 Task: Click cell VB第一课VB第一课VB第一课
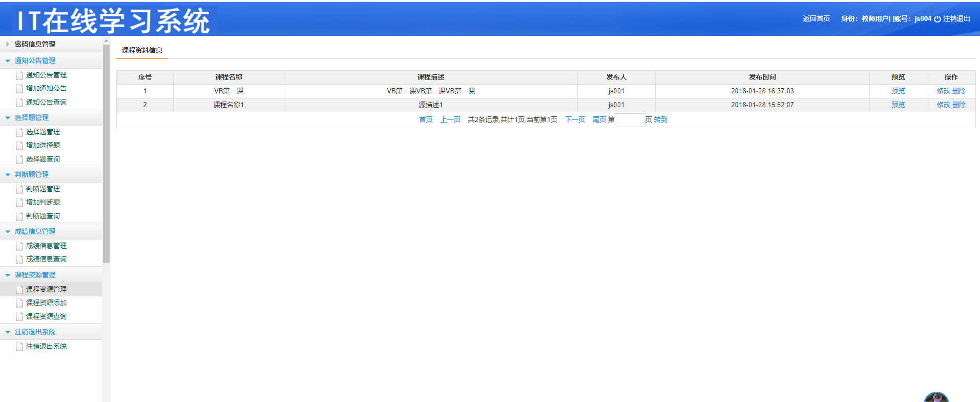coord(431,91)
